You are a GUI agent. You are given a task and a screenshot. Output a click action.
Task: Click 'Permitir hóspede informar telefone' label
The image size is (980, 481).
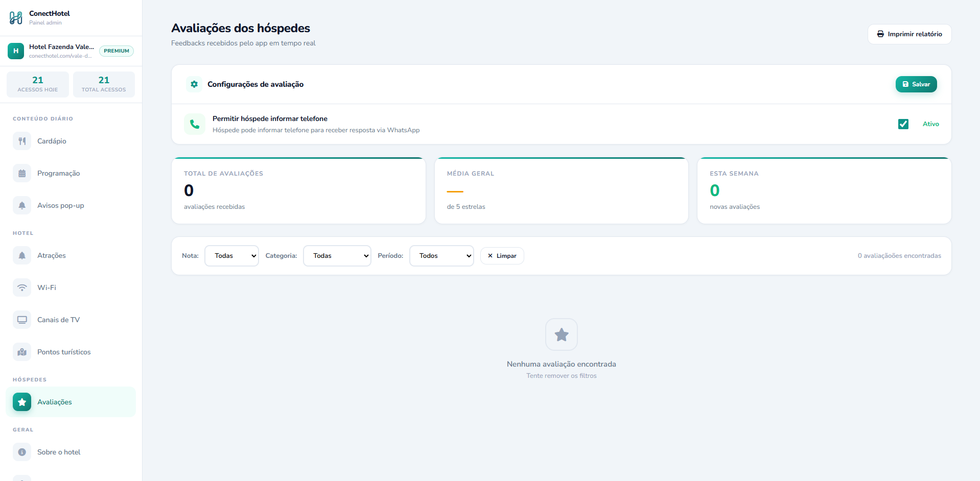270,118
